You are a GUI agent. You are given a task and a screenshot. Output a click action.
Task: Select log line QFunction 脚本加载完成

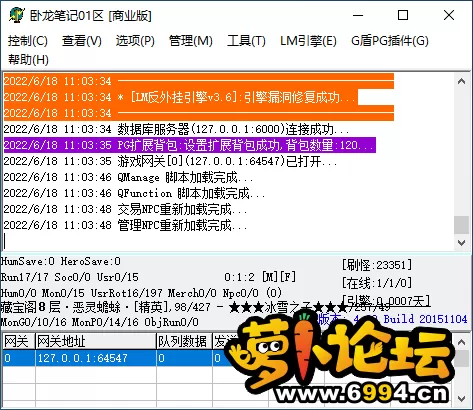tap(135, 193)
